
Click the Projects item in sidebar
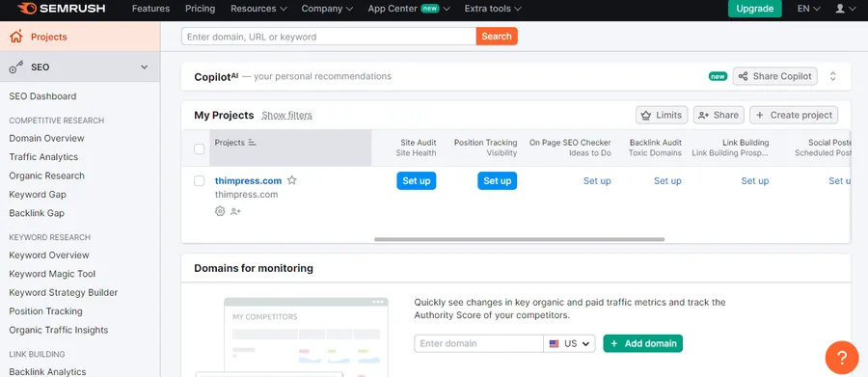pos(80,37)
